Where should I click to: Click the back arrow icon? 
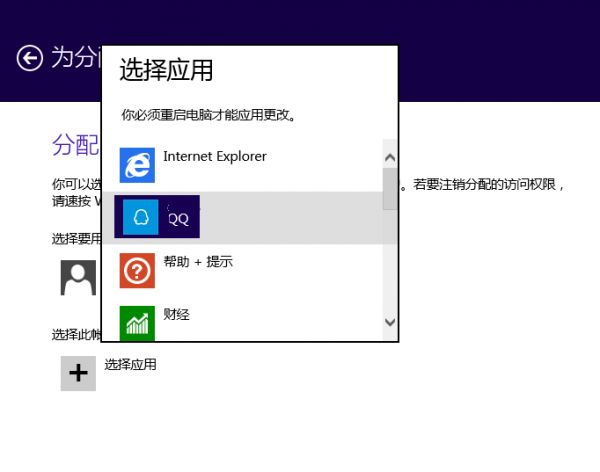tap(29, 58)
